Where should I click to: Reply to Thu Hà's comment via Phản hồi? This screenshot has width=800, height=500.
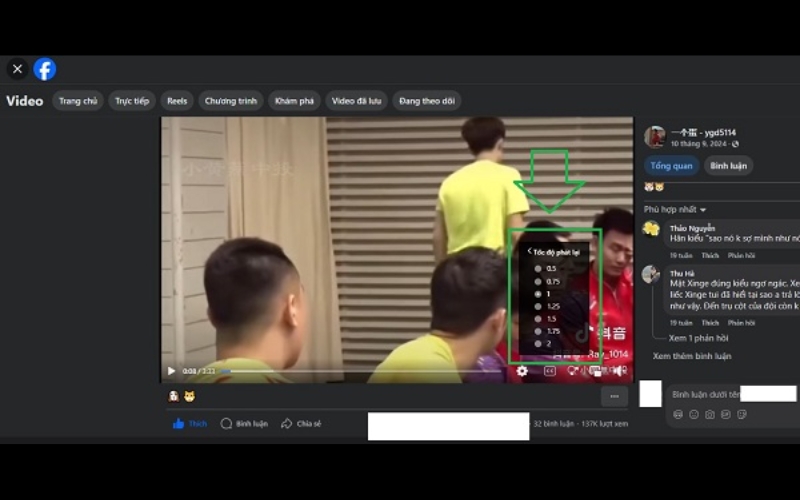(741, 322)
